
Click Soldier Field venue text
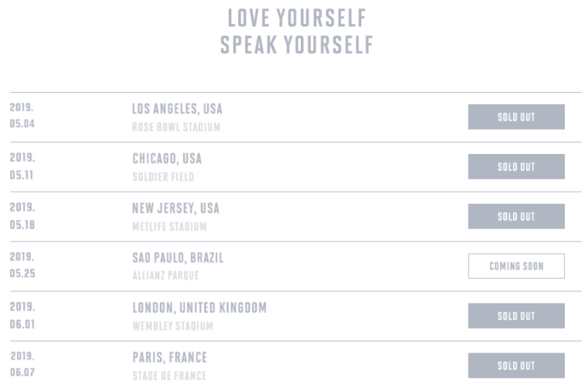click(x=163, y=177)
